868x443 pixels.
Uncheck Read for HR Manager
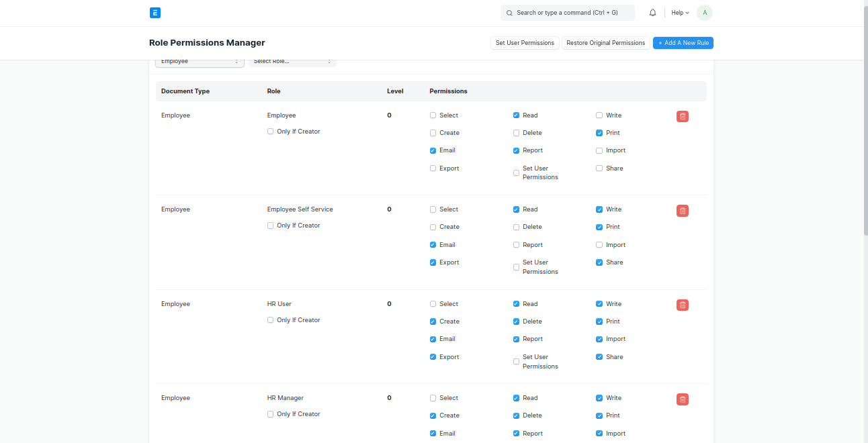point(516,398)
